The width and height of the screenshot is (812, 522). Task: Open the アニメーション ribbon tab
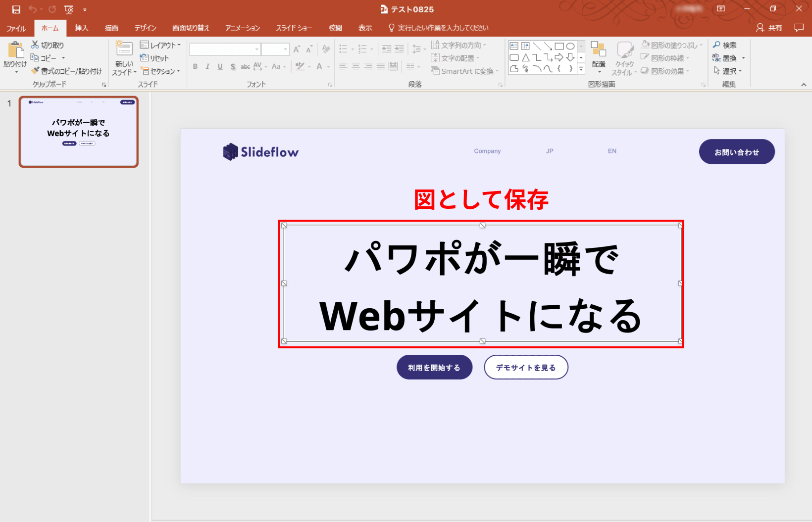243,28
